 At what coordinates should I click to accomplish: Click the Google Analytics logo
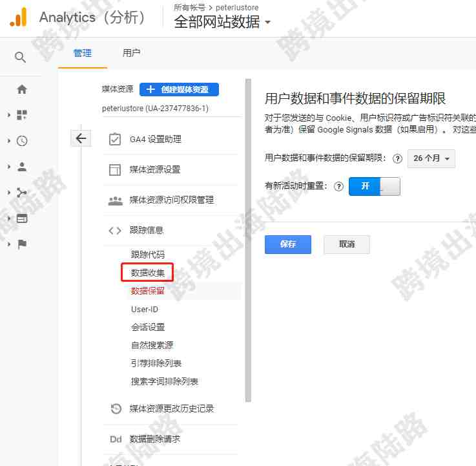19,17
